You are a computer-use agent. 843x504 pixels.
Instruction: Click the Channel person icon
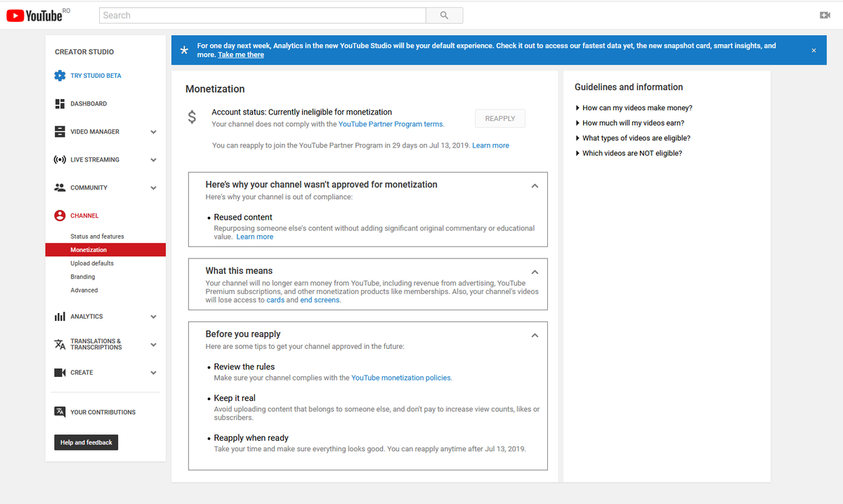pos(60,216)
